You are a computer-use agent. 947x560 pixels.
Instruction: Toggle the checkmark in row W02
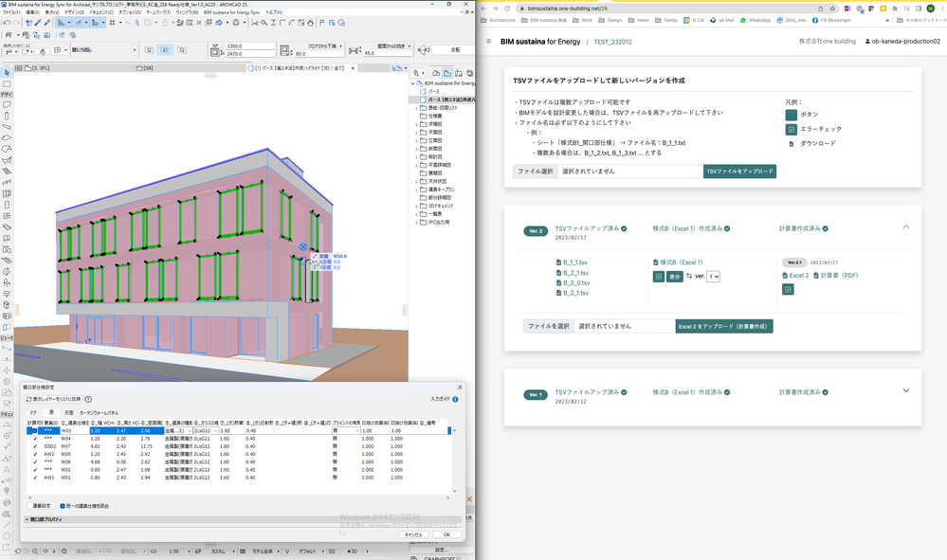[35, 469]
